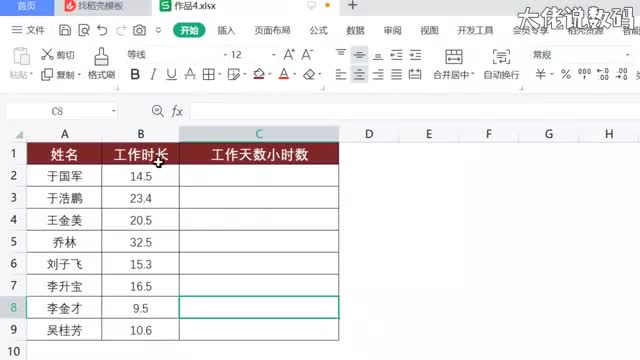Switch to the 公式 (Formulas) ribbon tab

318,30
